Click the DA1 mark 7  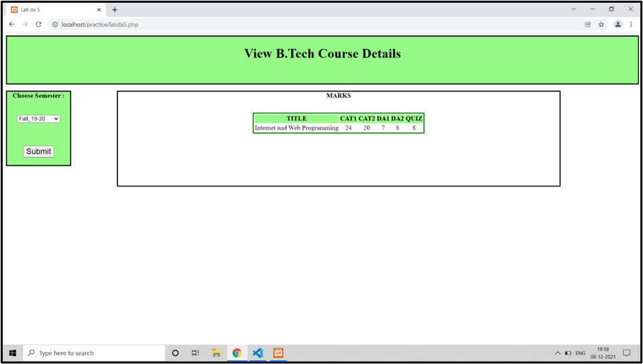pyautogui.click(x=383, y=128)
